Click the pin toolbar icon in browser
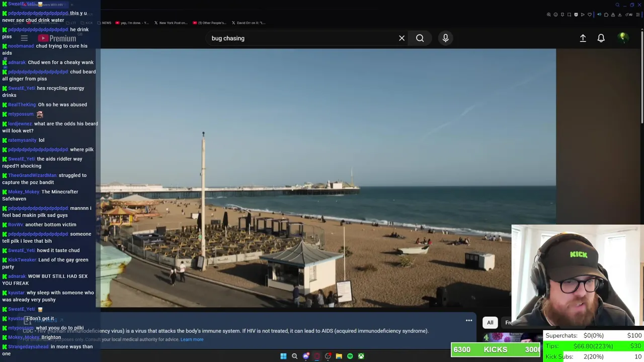Screen dimensions: 644x362 pos(562,15)
